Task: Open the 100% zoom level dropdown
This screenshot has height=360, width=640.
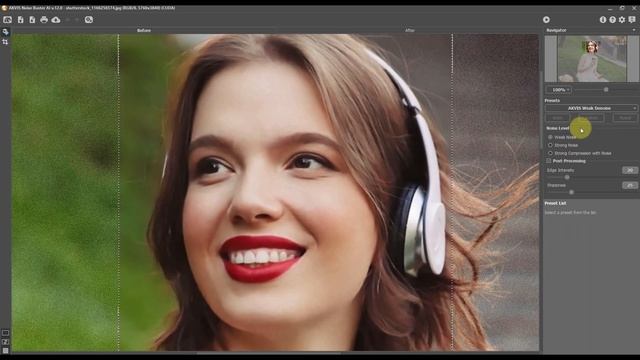Action: click(559, 90)
